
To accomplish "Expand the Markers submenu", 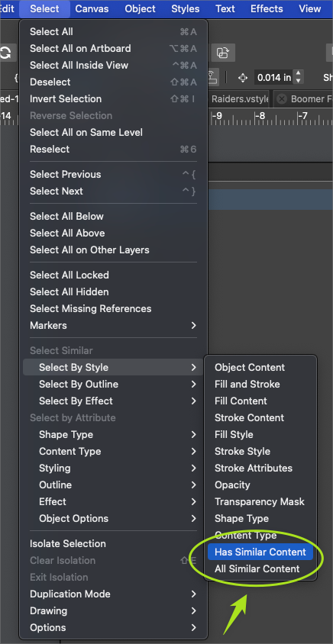I will [x=113, y=325].
